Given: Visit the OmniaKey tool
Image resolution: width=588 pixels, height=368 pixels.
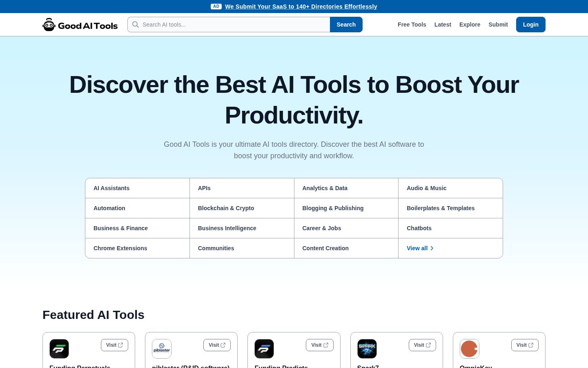Looking at the screenshot, I should point(525,345).
